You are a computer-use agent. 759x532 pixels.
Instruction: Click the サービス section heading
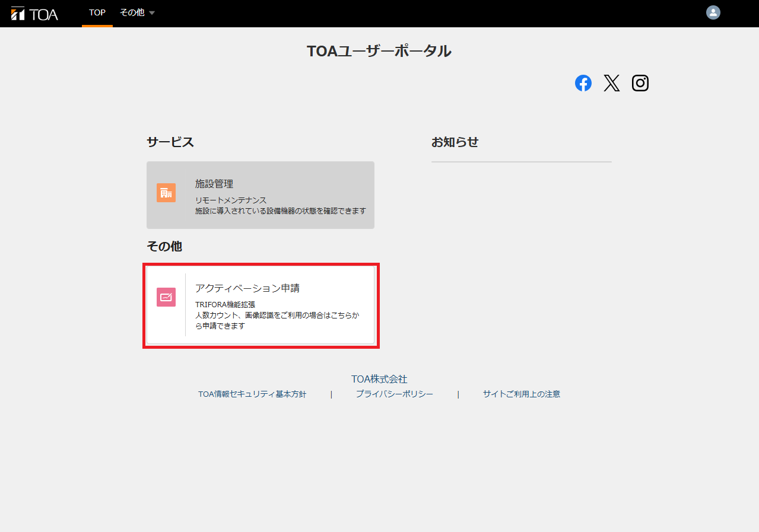point(170,142)
